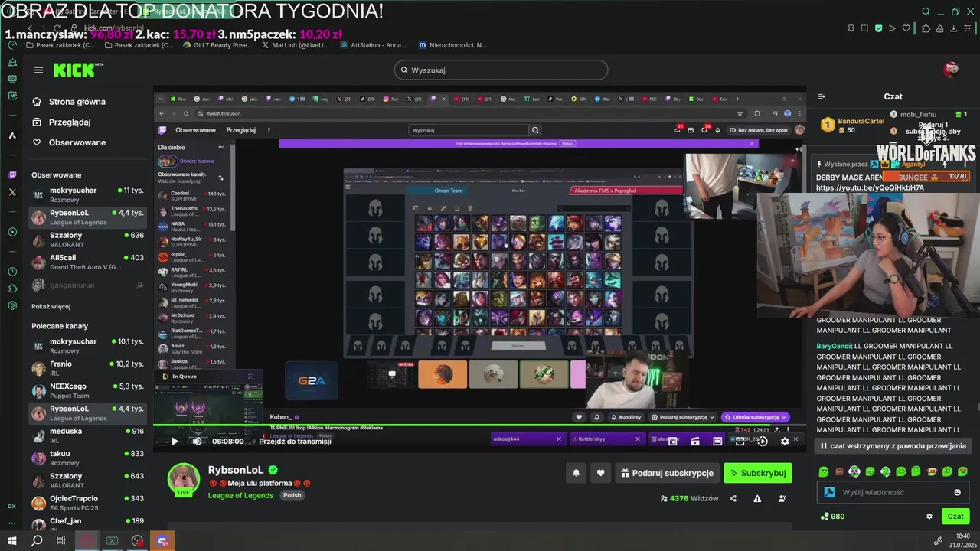Open the browser easy-setup sliders icon

click(x=969, y=28)
